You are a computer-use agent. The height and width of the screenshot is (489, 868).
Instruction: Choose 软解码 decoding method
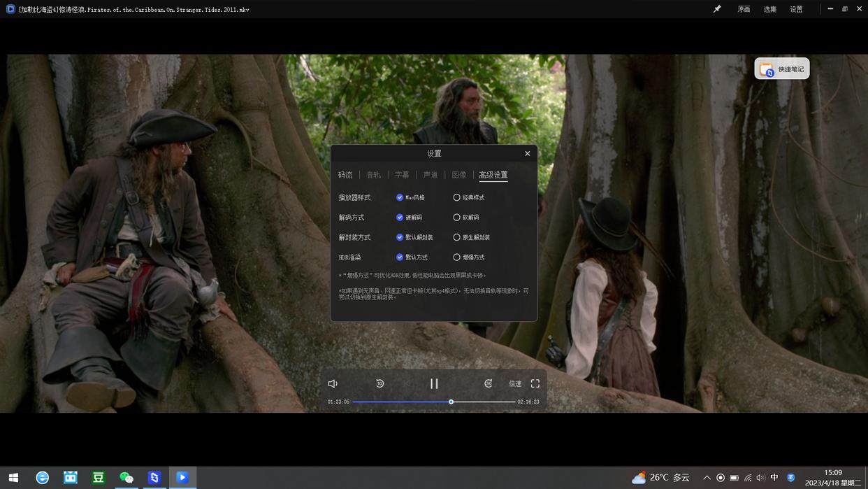pyautogui.click(x=456, y=218)
